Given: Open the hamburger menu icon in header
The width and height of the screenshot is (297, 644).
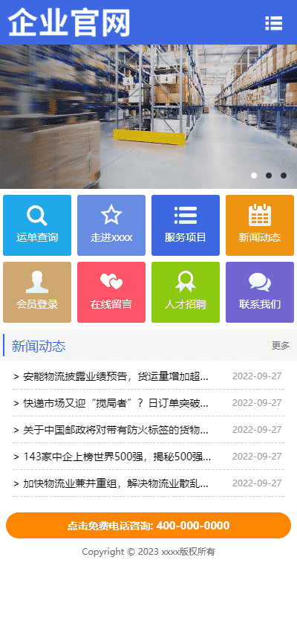Looking at the screenshot, I should pyautogui.click(x=274, y=23).
